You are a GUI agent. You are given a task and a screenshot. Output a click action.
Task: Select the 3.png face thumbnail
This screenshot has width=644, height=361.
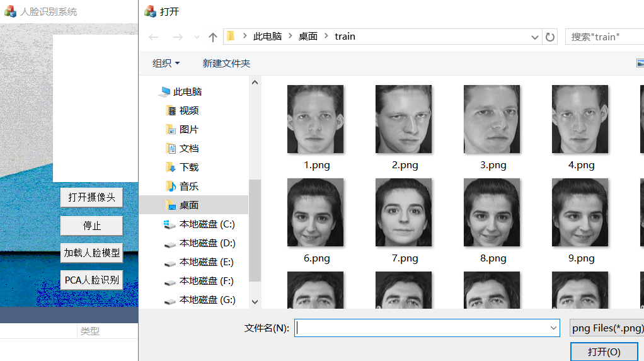492,119
